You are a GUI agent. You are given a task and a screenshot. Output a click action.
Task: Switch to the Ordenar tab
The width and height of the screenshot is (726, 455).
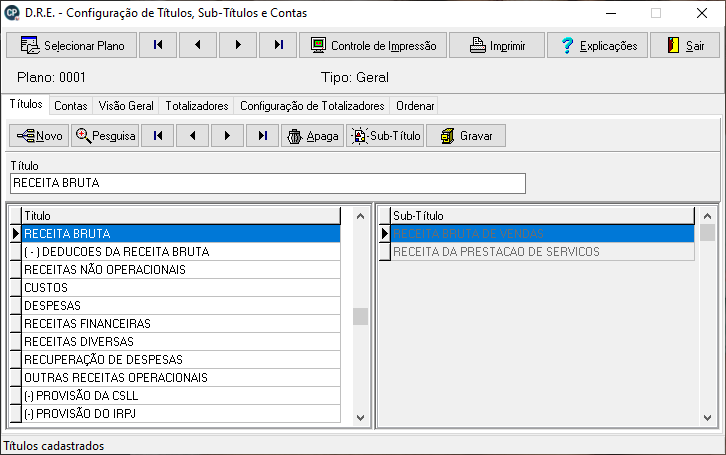coord(415,106)
